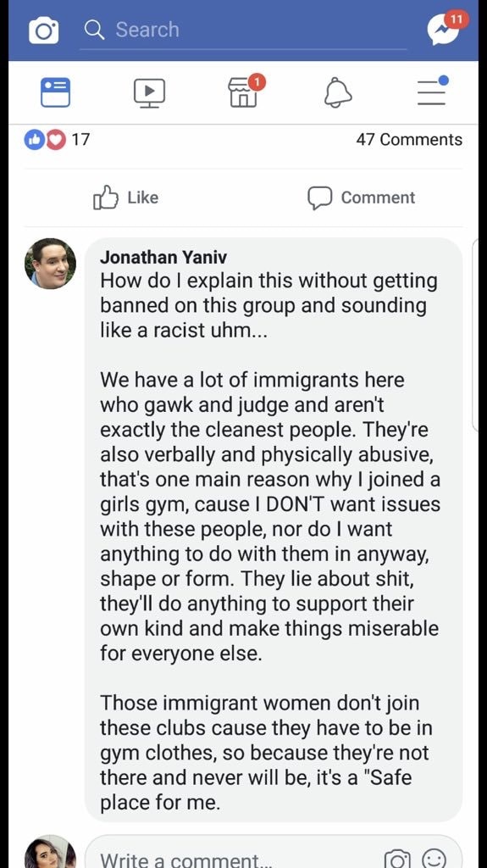This screenshot has width=487, height=868.
Task: Like the post
Action: [125, 198]
